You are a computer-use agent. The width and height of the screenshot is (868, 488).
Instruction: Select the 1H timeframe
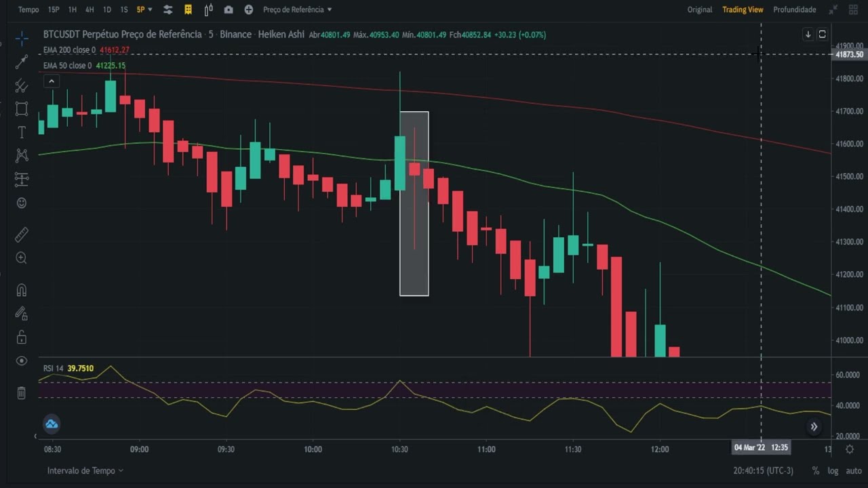coord(73,9)
